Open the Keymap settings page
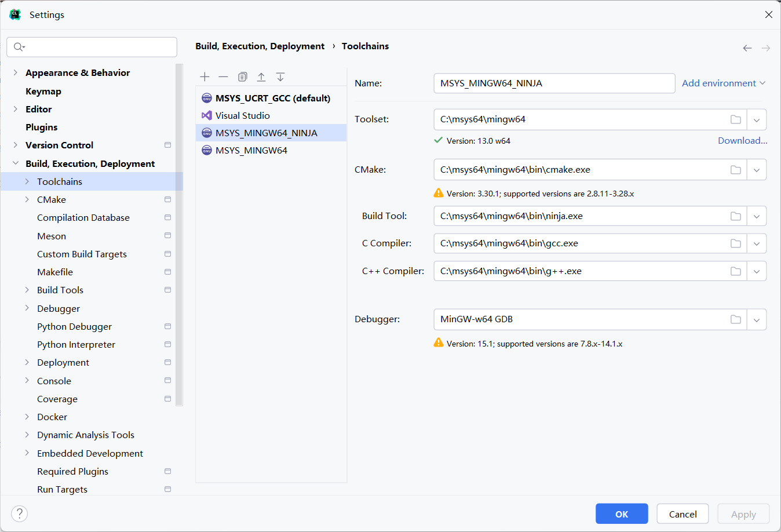Viewport: 781px width, 532px height. coord(43,91)
